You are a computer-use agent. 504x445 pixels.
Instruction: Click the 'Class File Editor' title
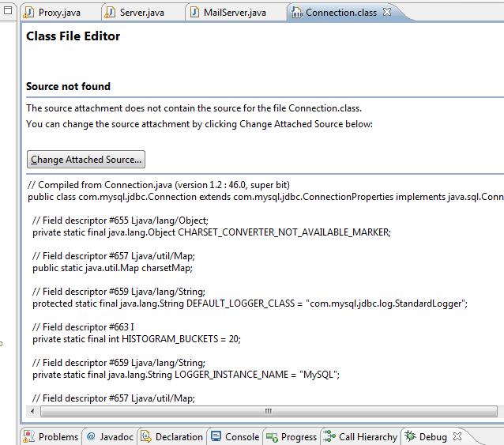click(73, 36)
